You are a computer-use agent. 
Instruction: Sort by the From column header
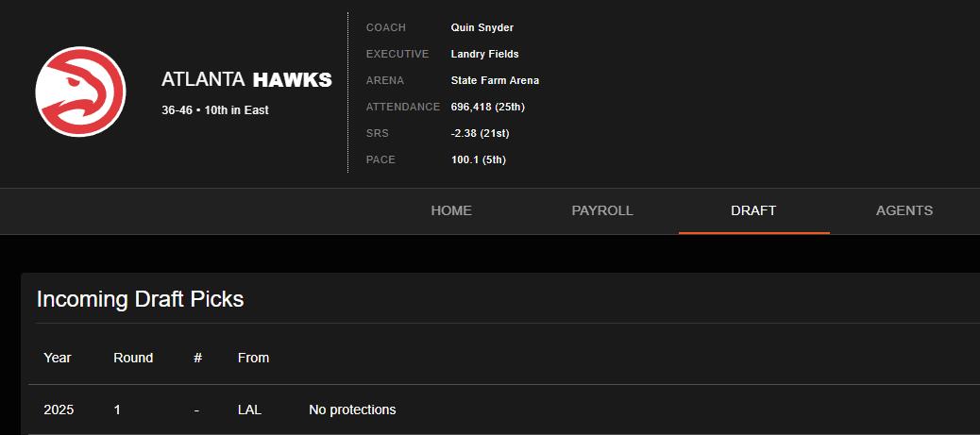click(253, 358)
